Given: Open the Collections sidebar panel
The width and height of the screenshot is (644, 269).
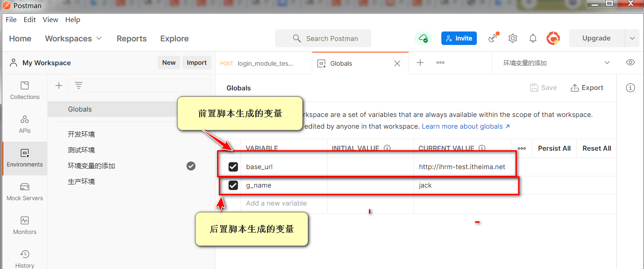Looking at the screenshot, I should 25,90.
